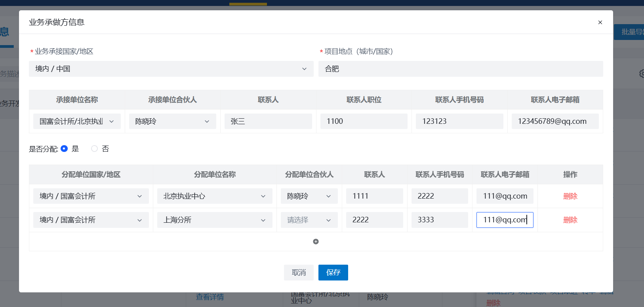644x307 pixels.
Task: Click email field in 北京执业中心 row
Action: tap(505, 196)
